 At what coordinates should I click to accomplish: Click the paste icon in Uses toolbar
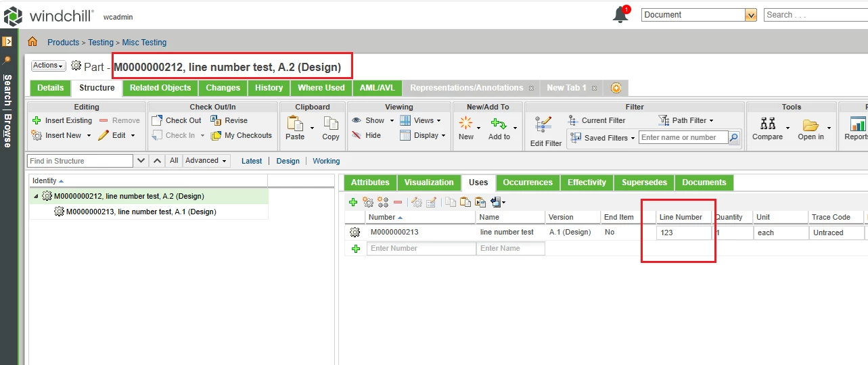click(x=465, y=202)
